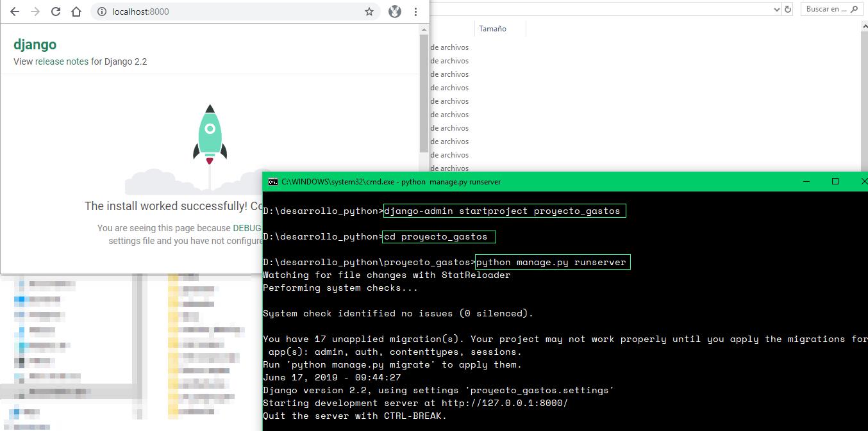Viewport: 868px width, 431px height.
Task: Open Chrome home page
Action: (x=76, y=12)
